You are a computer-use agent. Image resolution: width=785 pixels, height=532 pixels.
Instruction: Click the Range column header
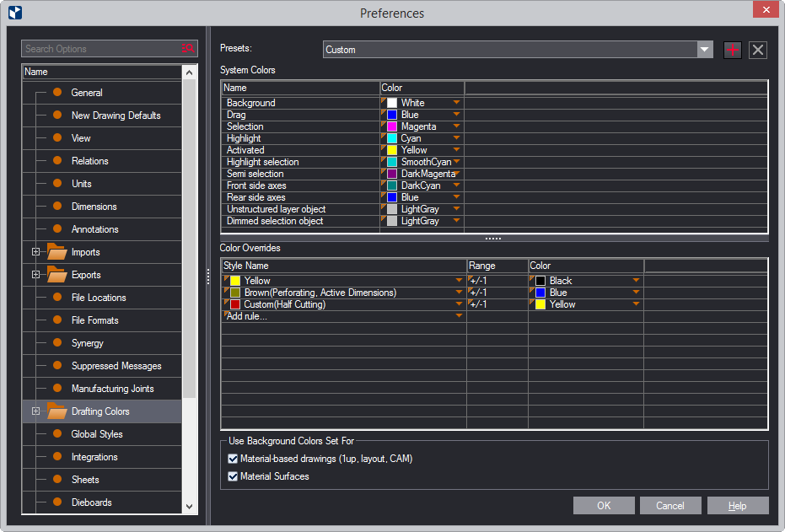point(497,266)
